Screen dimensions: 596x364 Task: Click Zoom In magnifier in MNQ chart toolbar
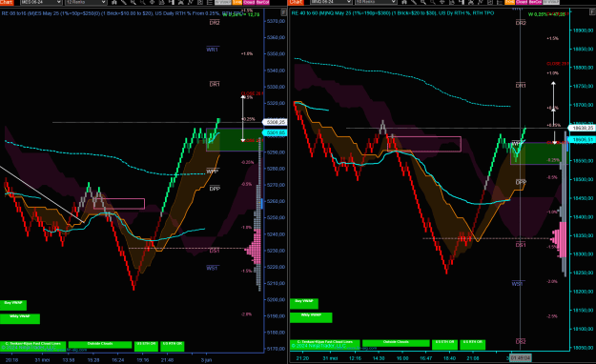coord(422,2)
